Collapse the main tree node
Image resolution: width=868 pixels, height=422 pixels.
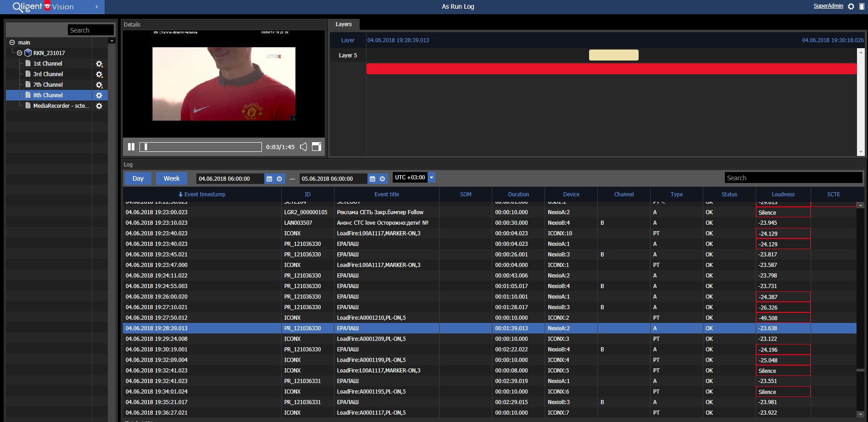pos(12,43)
